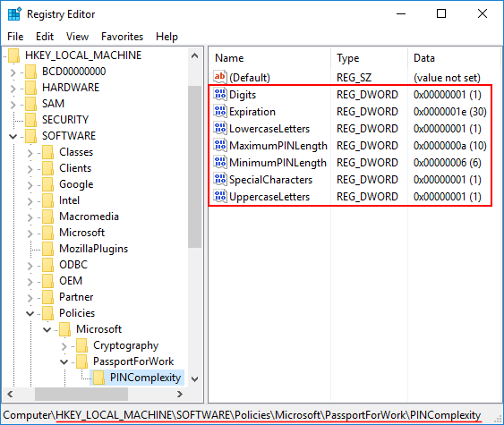Open the Edit menu
The height and width of the screenshot is (425, 504).
pos(45,37)
